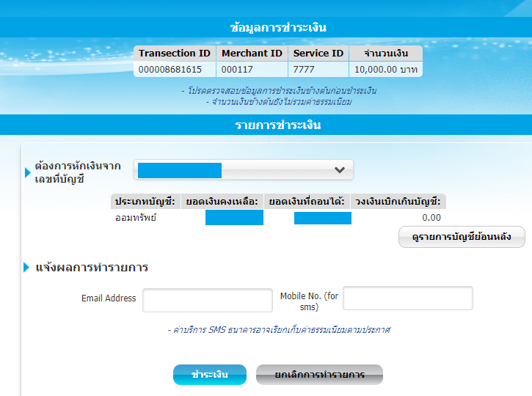
Task: Click the Merchant ID column header
Action: pos(252,54)
